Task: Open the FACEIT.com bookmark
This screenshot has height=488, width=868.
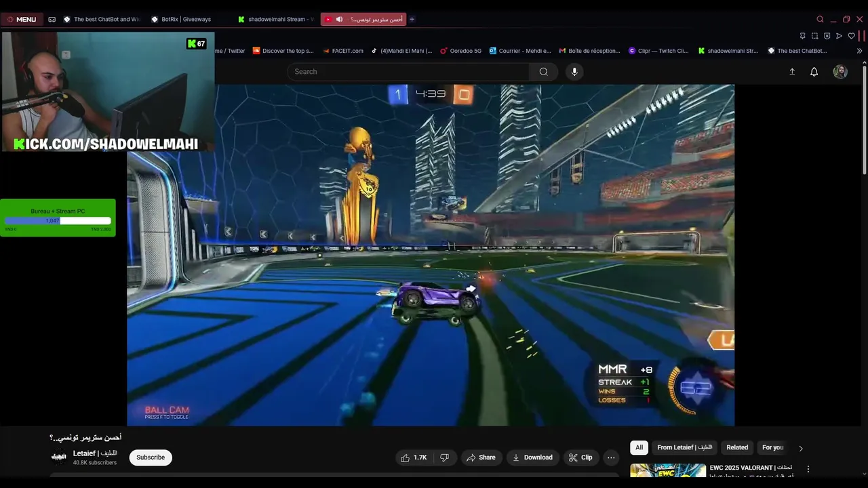Action: (342, 51)
